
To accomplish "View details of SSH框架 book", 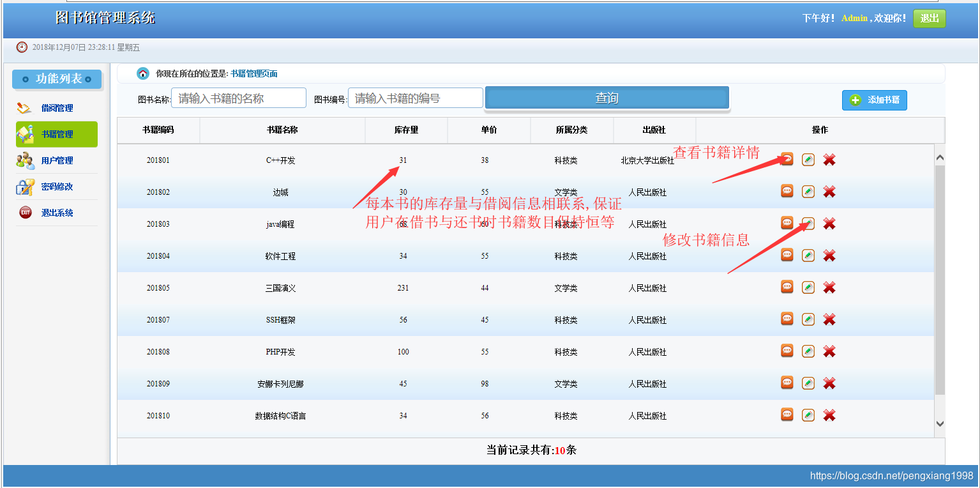I will pyautogui.click(x=787, y=319).
